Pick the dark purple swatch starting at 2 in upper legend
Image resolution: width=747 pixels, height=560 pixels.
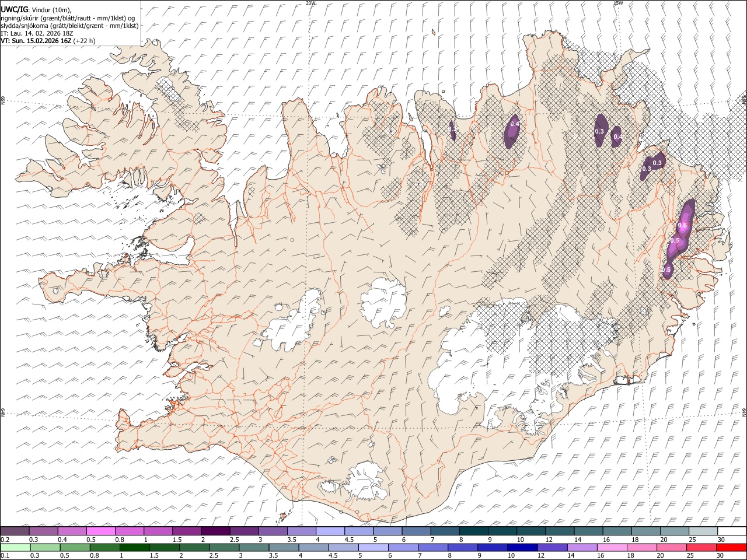point(215,531)
